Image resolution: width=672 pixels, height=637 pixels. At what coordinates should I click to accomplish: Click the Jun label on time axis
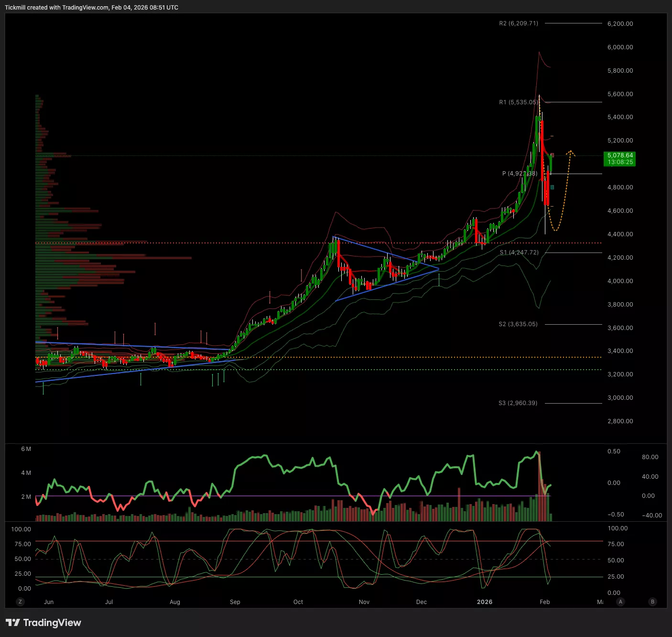click(49, 602)
